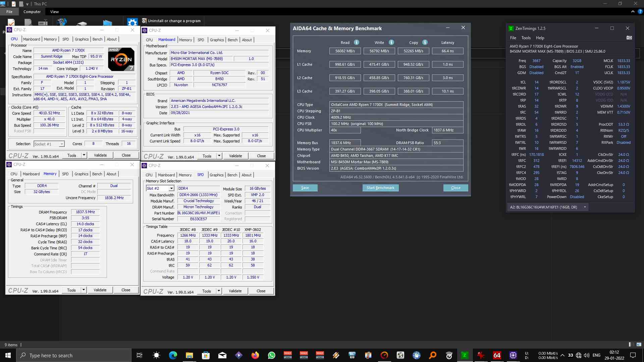644x362 pixels.
Task: Click Tools button in top-left CPU-Z window
Action: click(72, 155)
